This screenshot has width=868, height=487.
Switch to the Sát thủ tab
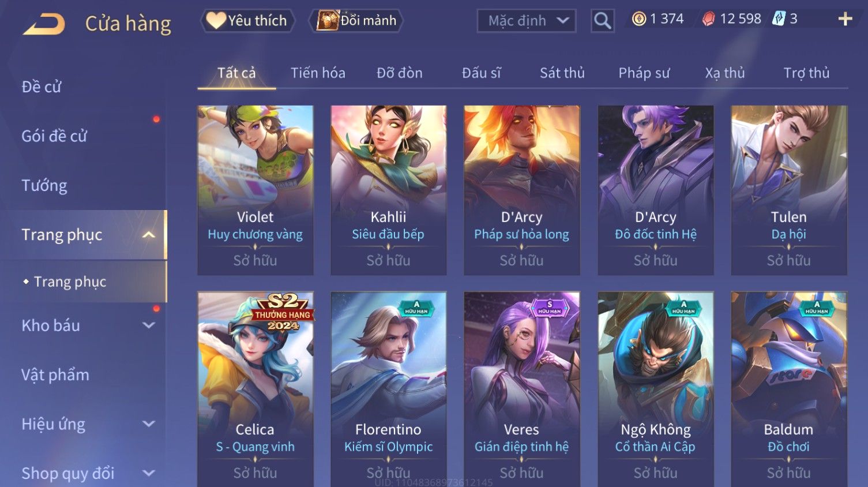(x=562, y=73)
